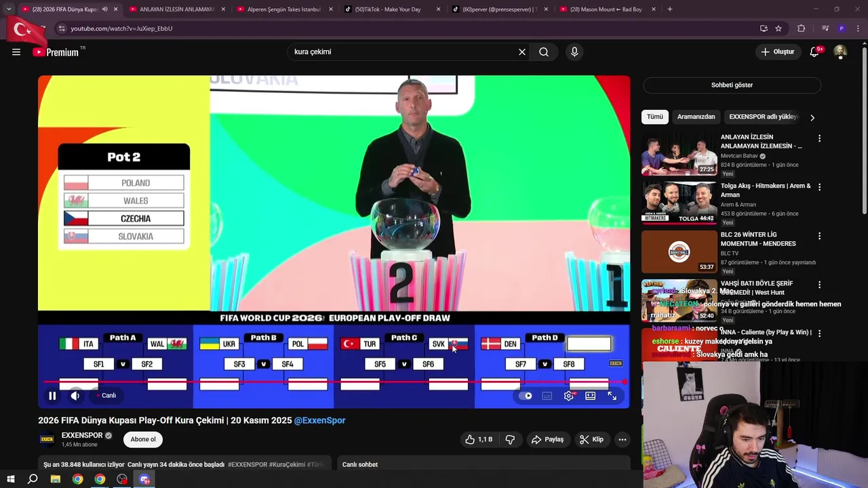This screenshot has height=488, width=868.
Task: Share the video with Paylaş
Action: [548, 439]
